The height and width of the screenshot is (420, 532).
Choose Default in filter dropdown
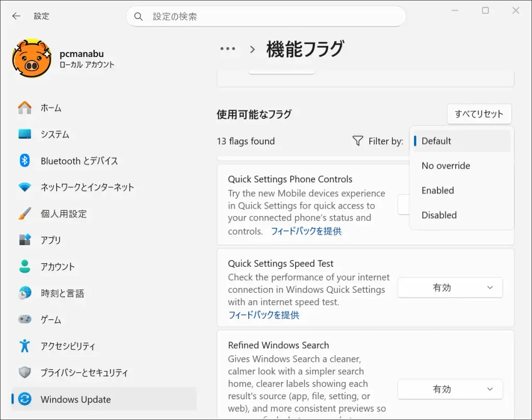tap(461, 141)
